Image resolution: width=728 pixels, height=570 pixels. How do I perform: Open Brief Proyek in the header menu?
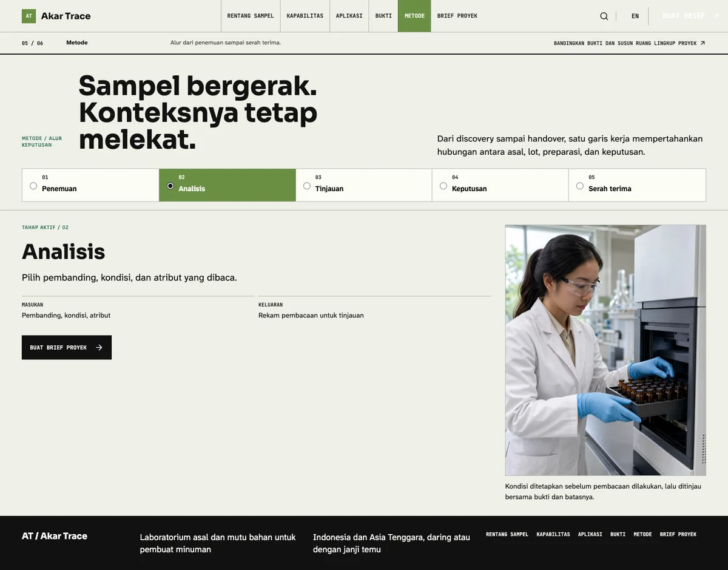pyautogui.click(x=457, y=16)
